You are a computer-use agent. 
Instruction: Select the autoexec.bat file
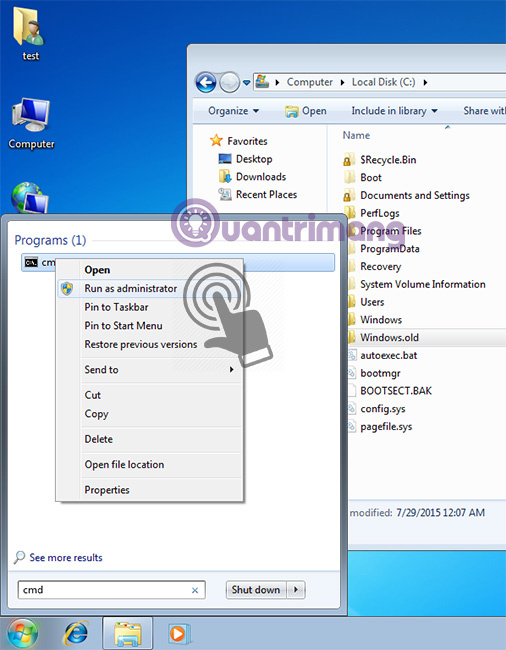381,355
